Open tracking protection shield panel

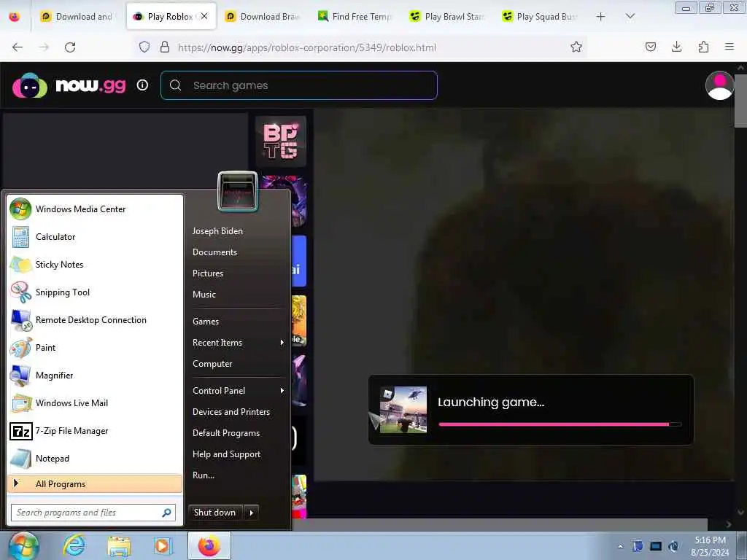(144, 47)
